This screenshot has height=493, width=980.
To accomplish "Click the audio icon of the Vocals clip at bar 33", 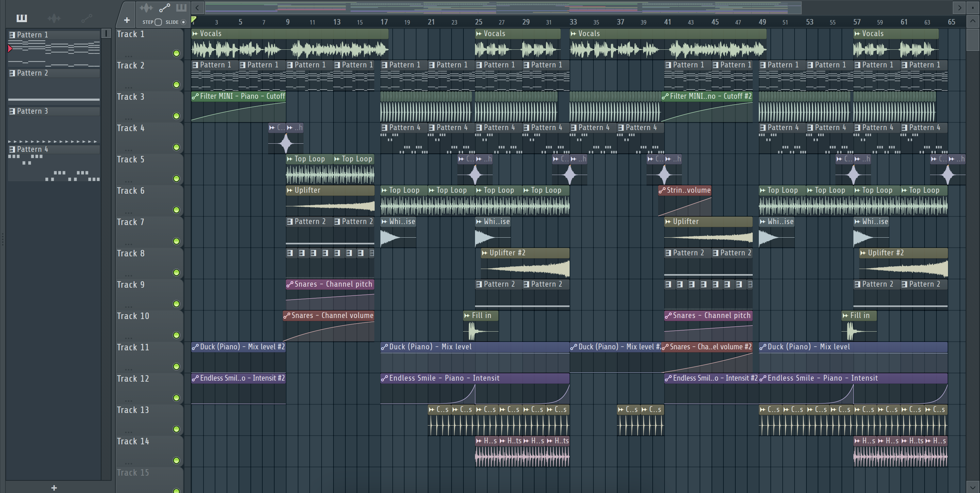I will tap(573, 33).
